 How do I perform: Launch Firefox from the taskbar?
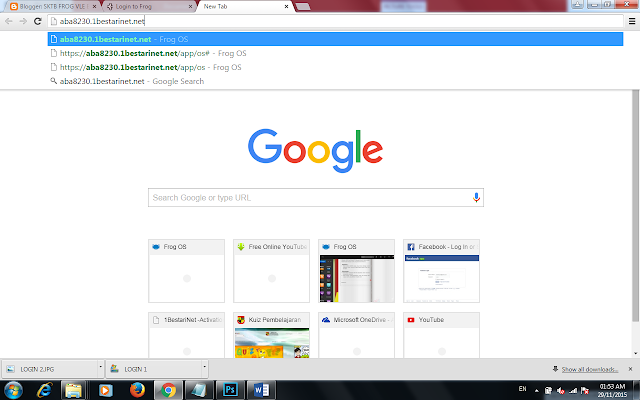pos(137,391)
